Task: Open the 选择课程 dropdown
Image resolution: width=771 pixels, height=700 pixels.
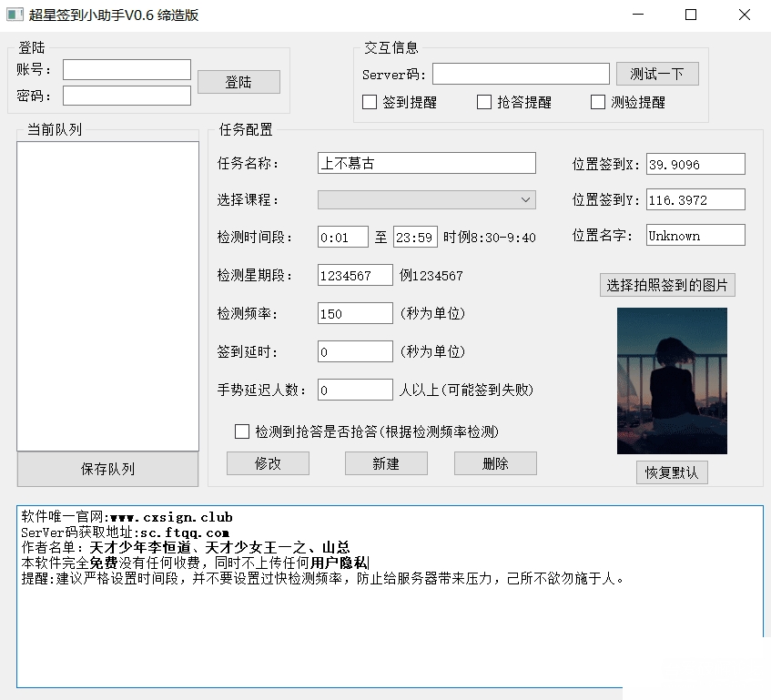Action: pos(526,198)
